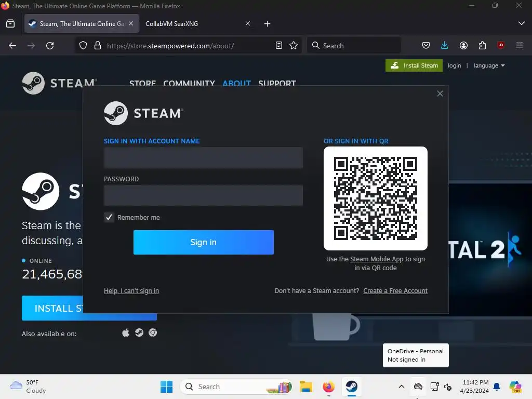Open a new tab with plus icon

coord(268,24)
